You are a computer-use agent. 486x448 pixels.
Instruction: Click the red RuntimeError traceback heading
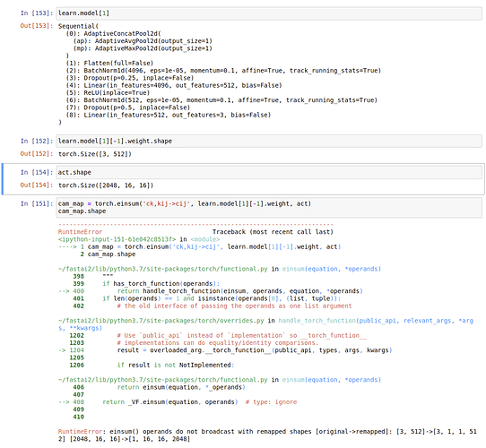click(80, 232)
